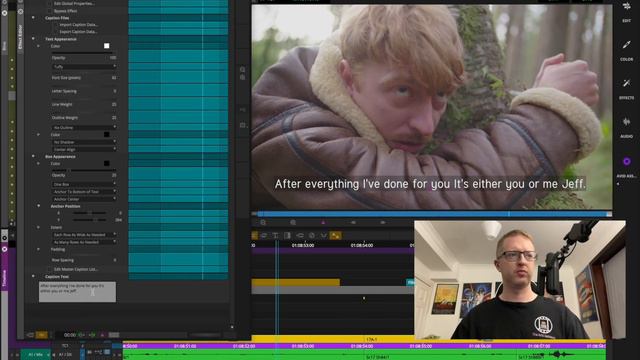Collapse the Text Appearance section
The width and height of the screenshot is (640, 360).
(33, 39)
